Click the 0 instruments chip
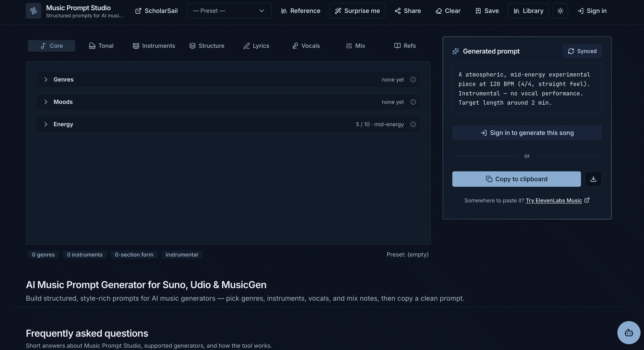The image size is (644, 350). pyautogui.click(x=85, y=255)
